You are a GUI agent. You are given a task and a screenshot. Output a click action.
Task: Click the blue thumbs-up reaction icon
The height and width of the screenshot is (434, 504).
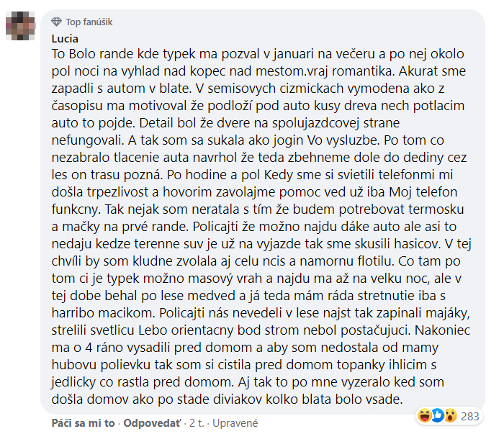[436, 415]
